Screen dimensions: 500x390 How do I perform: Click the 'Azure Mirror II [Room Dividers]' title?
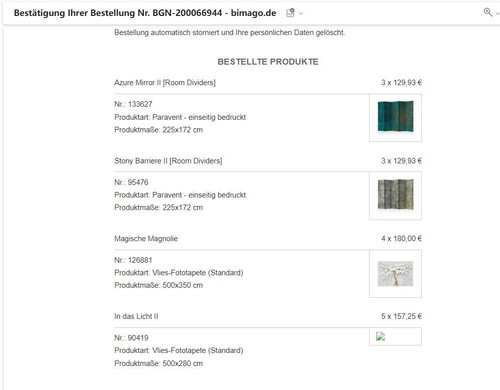[165, 83]
